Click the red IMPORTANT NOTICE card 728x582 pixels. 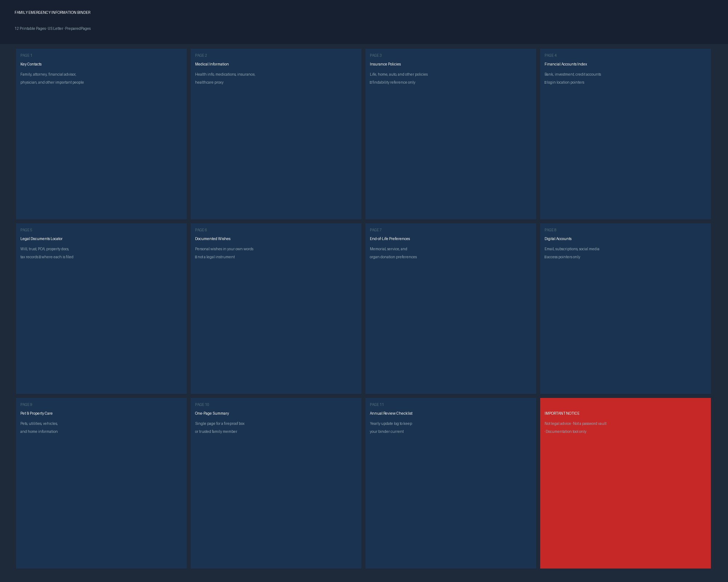(625, 483)
